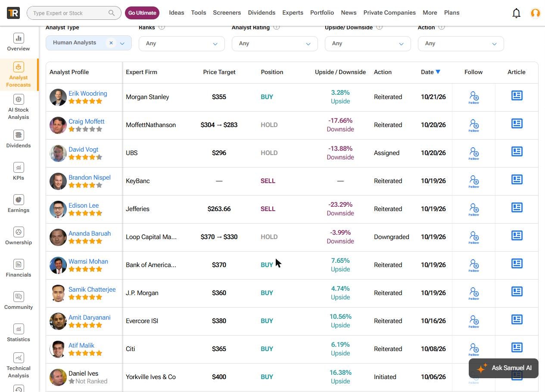This screenshot has width=545, height=392.
Task: Open article for Amit Daryanani's rating
Action: 517,320
